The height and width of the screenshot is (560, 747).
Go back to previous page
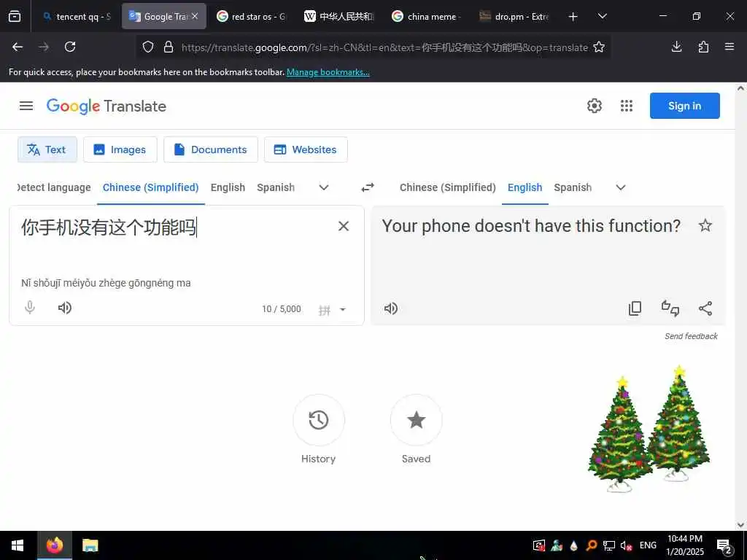point(18,47)
